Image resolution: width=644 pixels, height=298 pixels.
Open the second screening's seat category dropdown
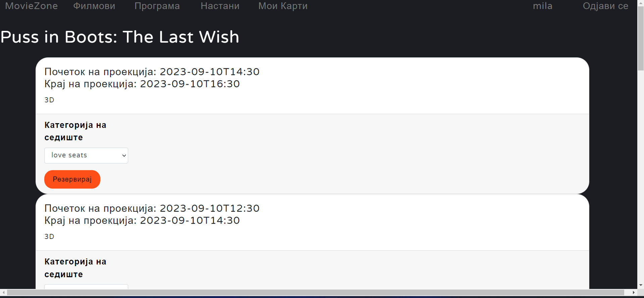86,287
